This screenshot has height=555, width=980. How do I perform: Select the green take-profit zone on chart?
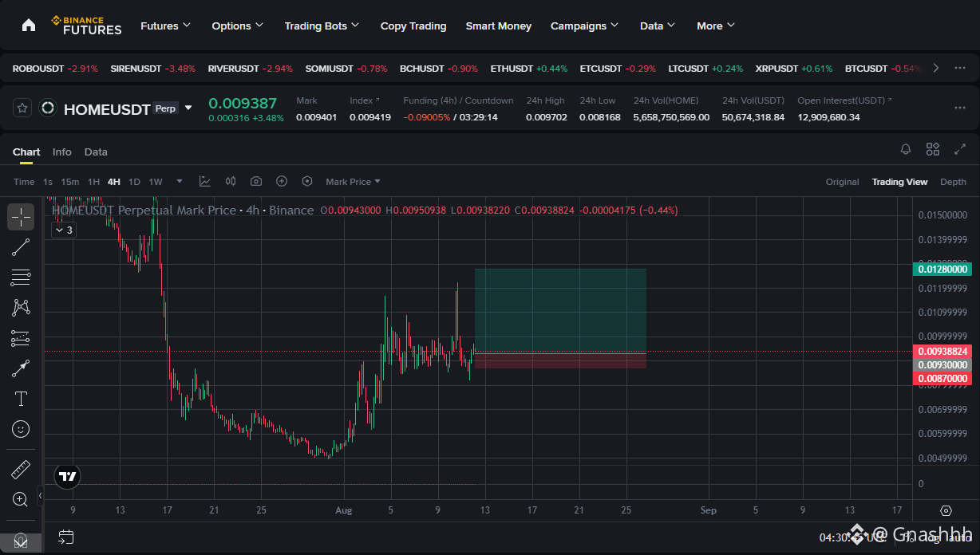[560, 310]
